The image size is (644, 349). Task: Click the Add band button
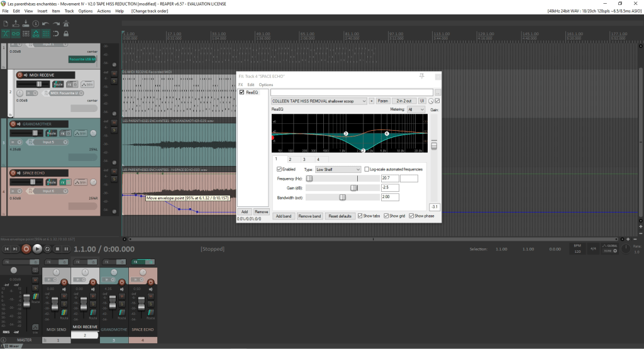[x=282, y=216]
